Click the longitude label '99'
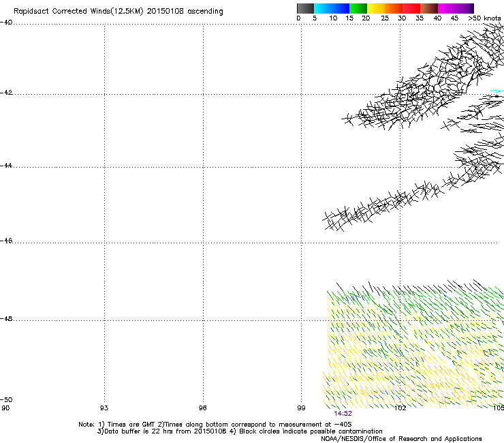 click(301, 408)
